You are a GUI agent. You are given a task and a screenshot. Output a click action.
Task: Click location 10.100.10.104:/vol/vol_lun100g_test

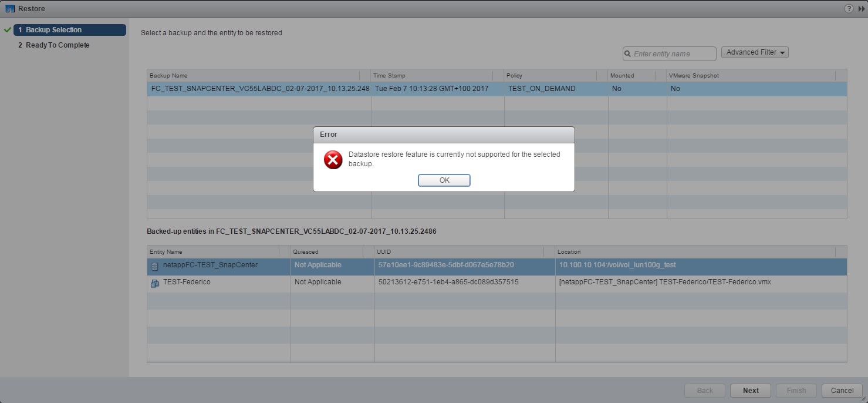click(x=617, y=265)
